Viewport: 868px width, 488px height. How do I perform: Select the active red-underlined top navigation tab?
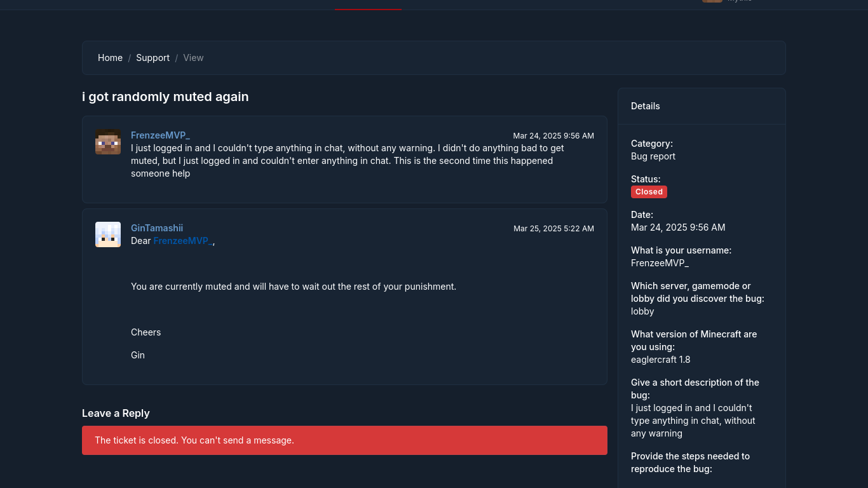368,5
